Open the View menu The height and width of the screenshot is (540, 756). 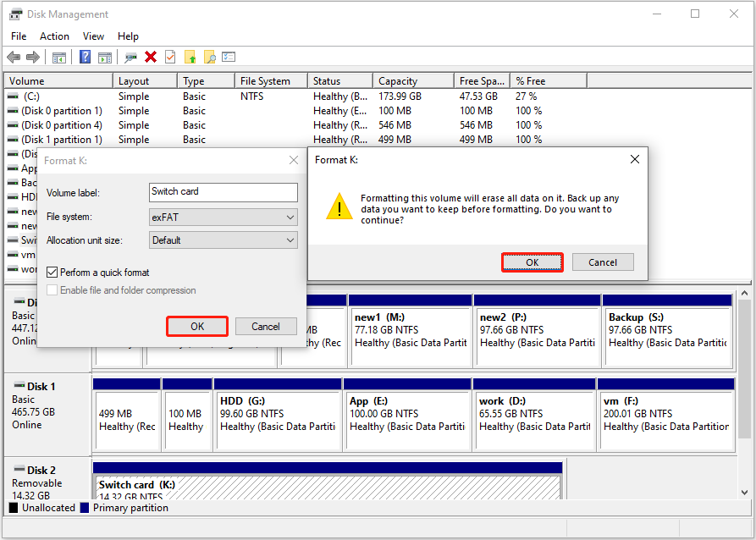point(92,36)
